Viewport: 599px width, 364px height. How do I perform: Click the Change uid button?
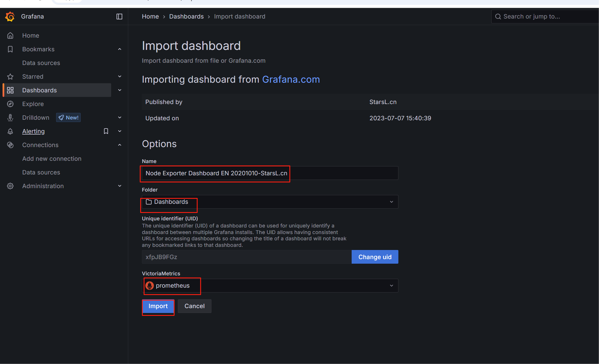tap(375, 257)
